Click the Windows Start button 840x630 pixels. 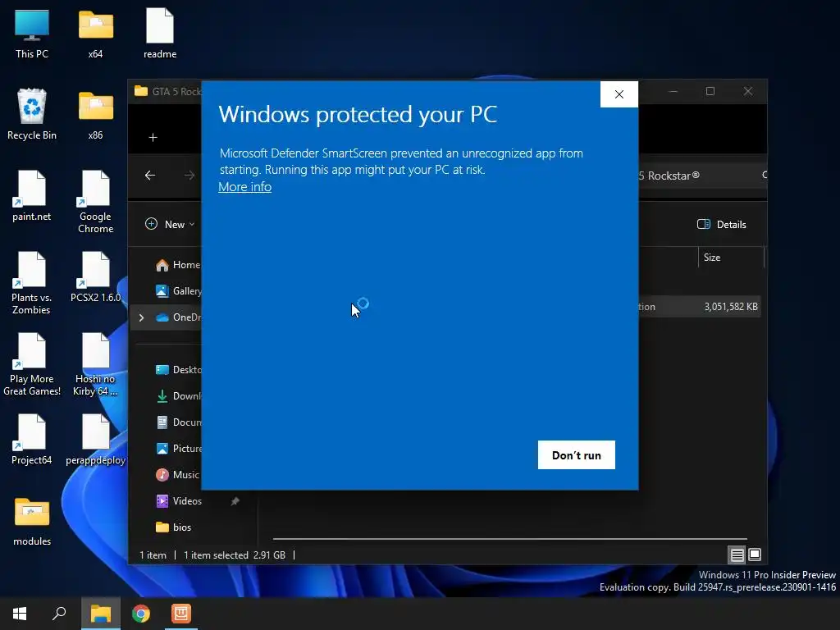click(x=20, y=614)
